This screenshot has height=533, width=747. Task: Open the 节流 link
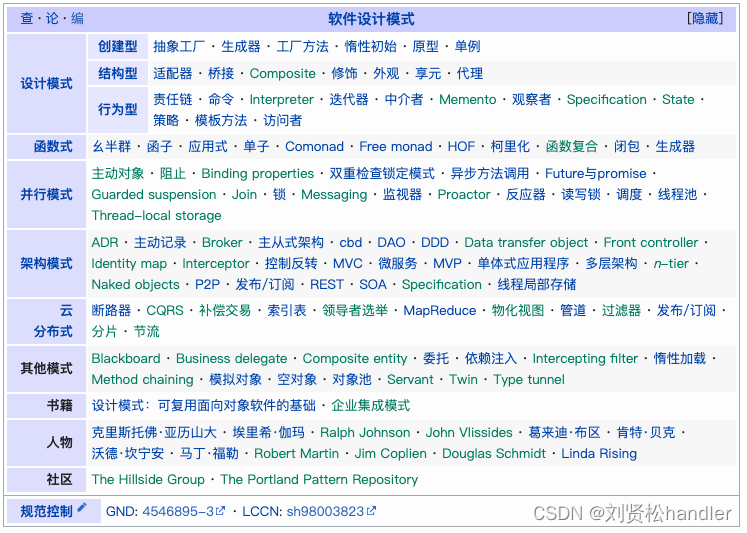[147, 332]
